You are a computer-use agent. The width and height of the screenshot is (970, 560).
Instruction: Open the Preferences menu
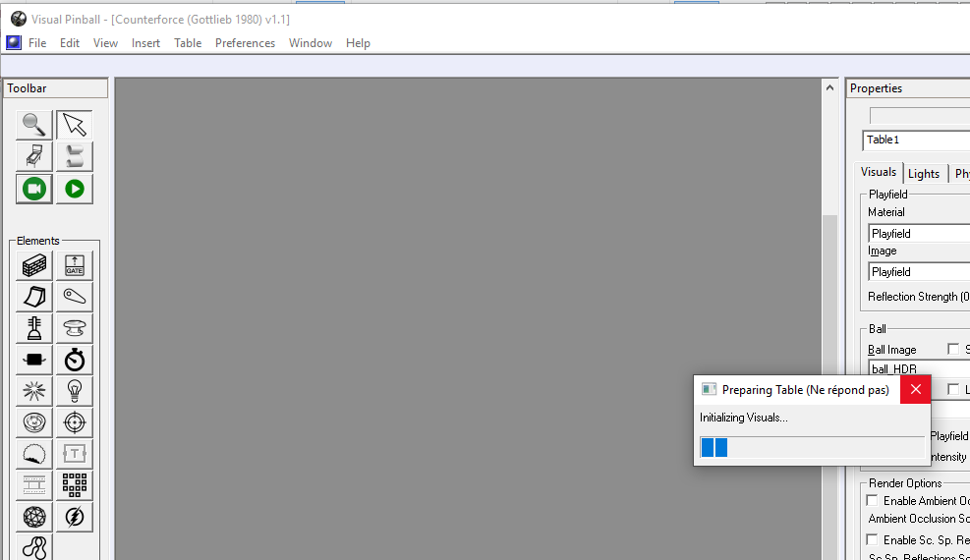pyautogui.click(x=245, y=43)
